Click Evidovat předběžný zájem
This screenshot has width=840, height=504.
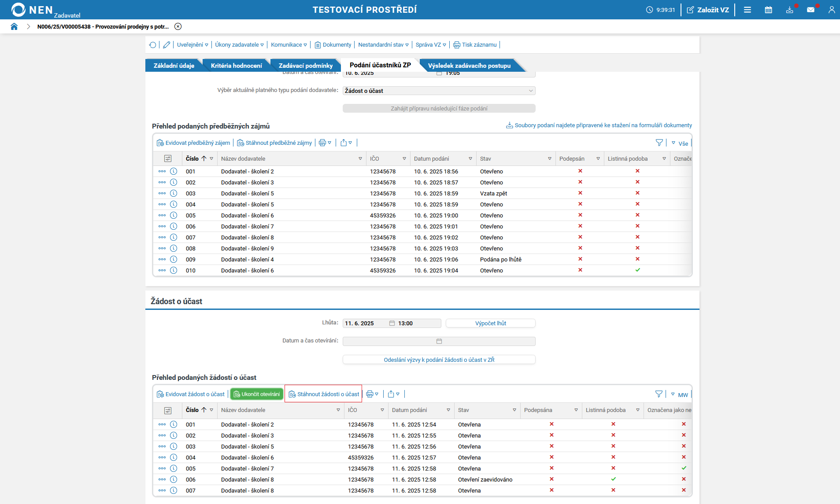click(x=193, y=143)
